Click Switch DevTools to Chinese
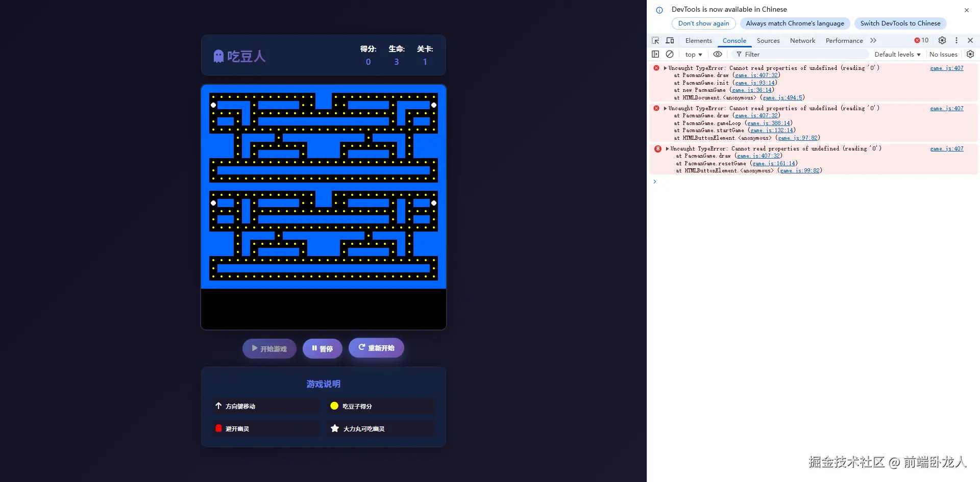The image size is (980, 482). (900, 23)
